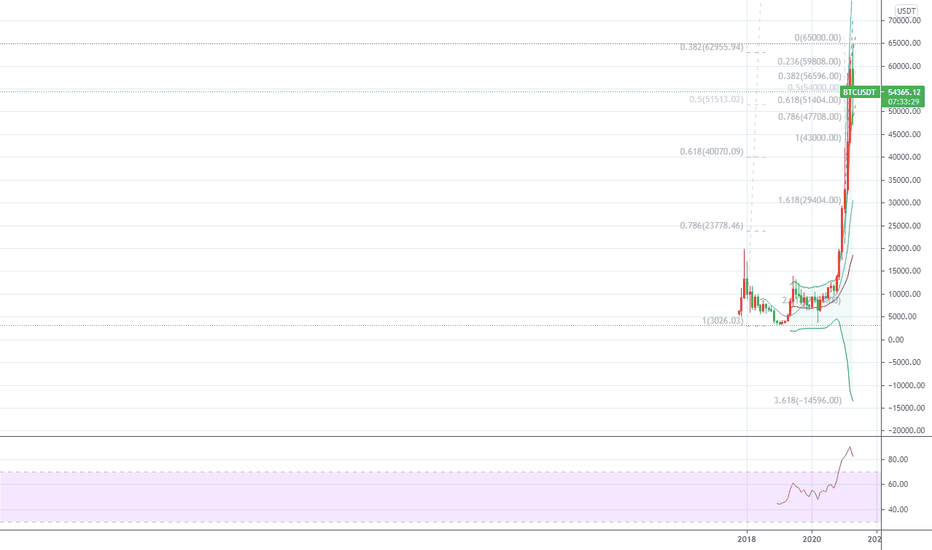Select the Fibonacci label 3.618(-14596.00)
Screen dimensions: 932x550
(808, 400)
